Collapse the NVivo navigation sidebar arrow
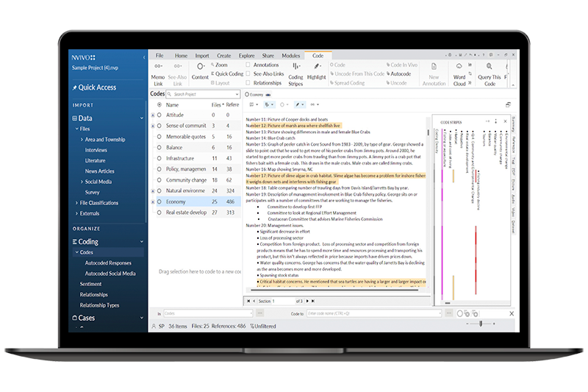The height and width of the screenshot is (392, 588). pos(144,57)
